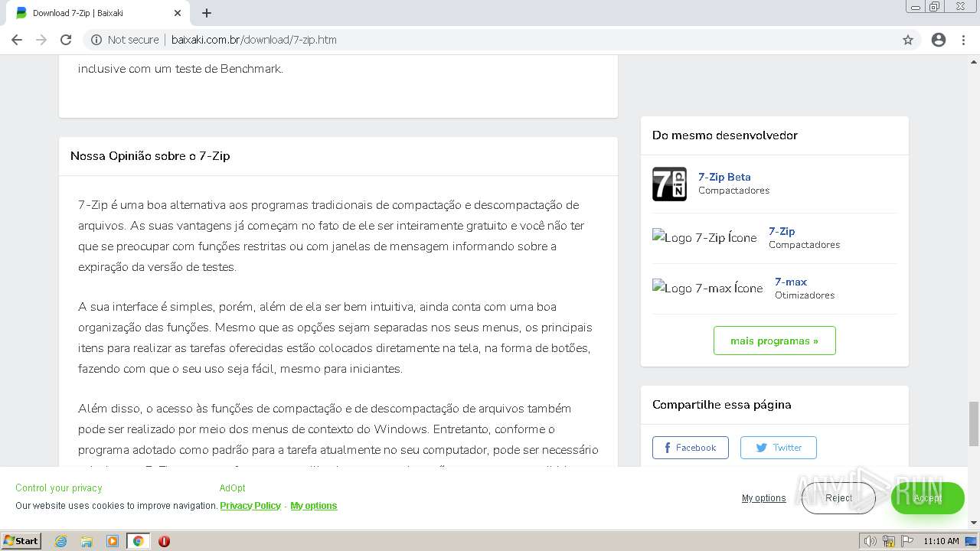Share the page on Twitter
The image size is (980, 551).
coord(778,448)
